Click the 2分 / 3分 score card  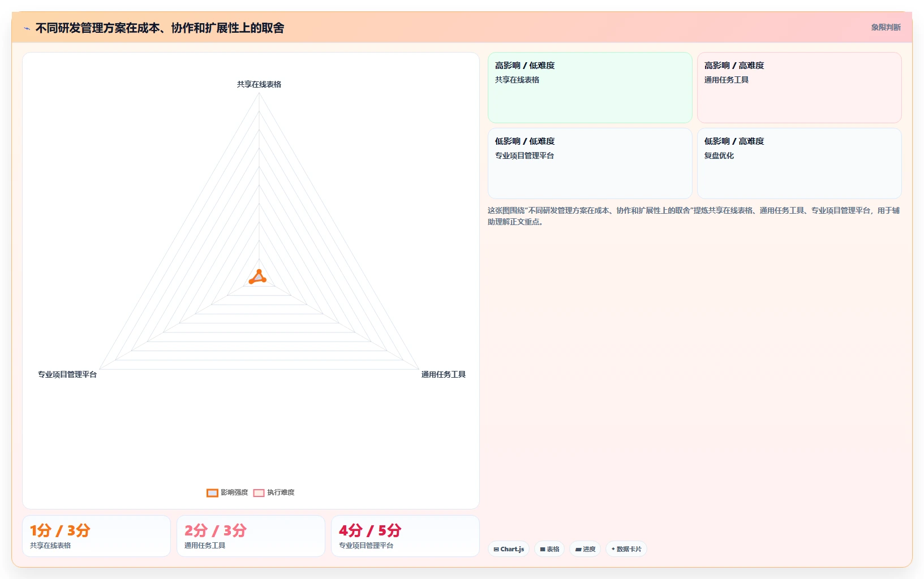tap(251, 536)
